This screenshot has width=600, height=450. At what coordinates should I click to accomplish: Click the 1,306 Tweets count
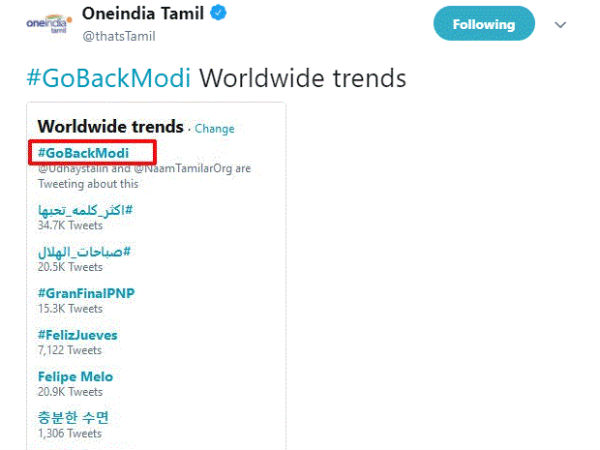70,434
